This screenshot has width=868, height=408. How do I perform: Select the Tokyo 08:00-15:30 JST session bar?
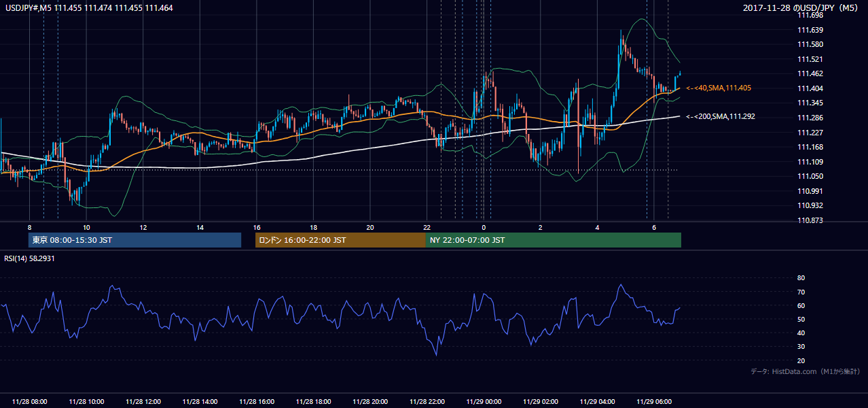[x=134, y=240]
